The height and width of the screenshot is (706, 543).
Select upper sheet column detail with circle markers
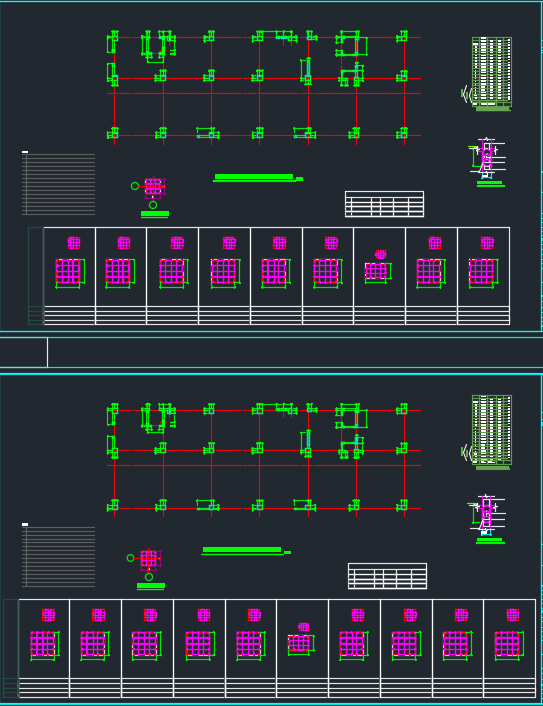[x=149, y=193]
